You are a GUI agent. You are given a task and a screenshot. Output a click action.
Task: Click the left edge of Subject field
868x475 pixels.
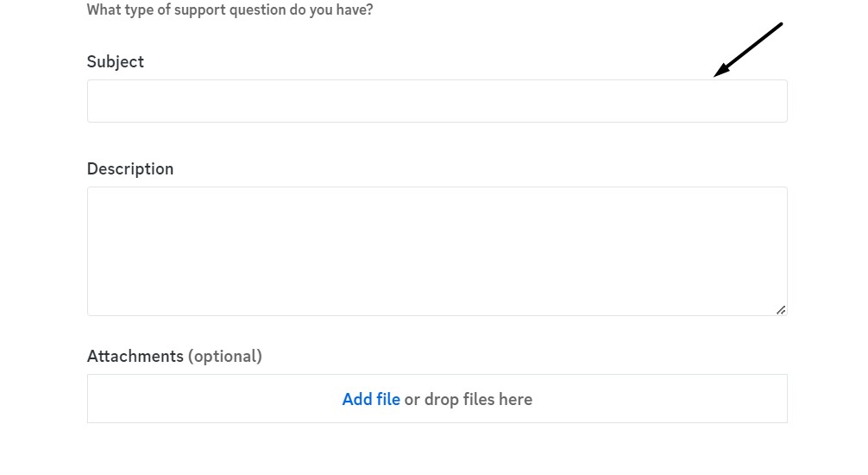97,101
